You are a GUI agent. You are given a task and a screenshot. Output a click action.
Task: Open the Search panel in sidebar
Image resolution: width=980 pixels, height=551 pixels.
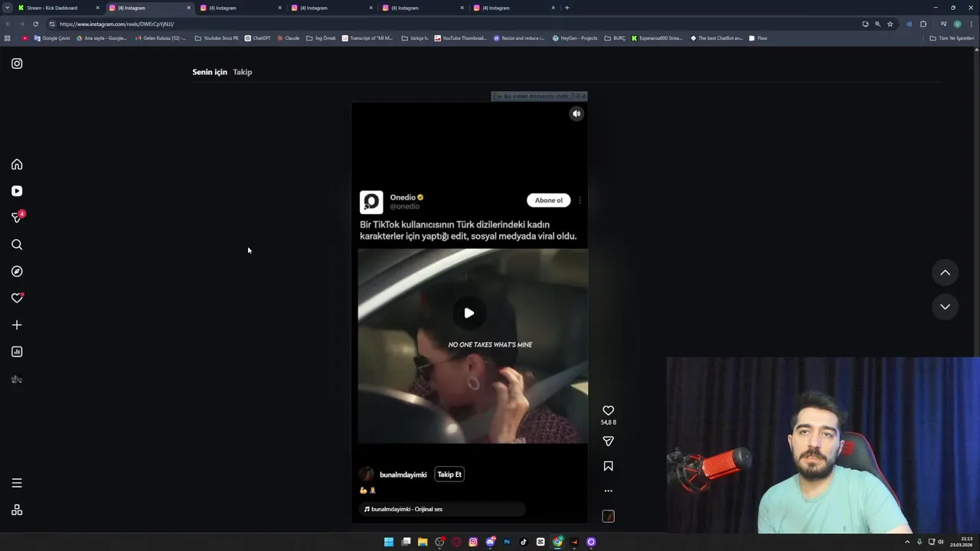[17, 245]
